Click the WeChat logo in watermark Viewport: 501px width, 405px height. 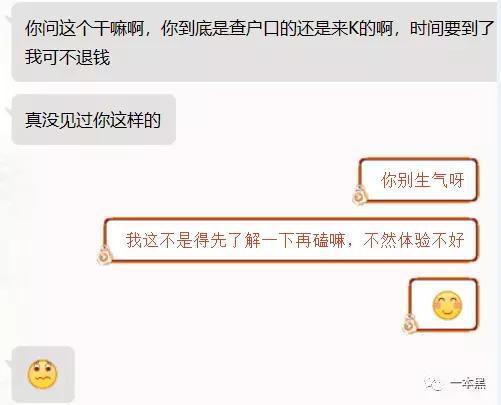click(x=433, y=384)
